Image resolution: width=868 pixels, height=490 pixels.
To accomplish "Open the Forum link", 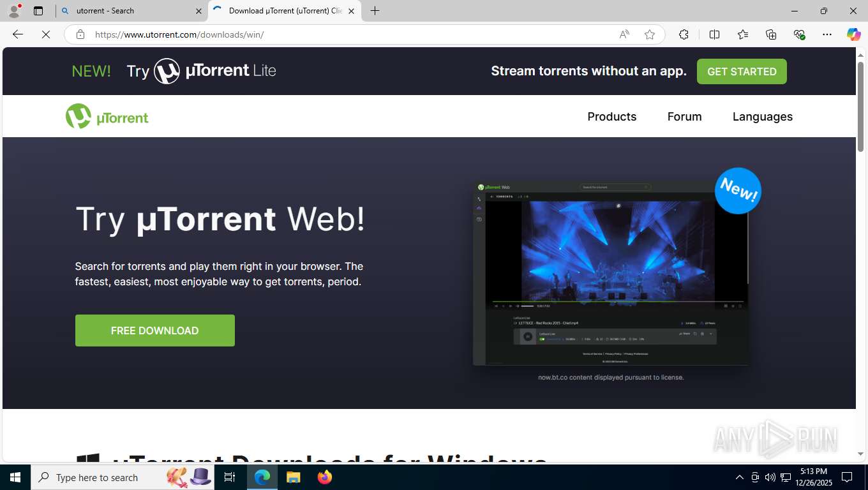I will tap(684, 117).
